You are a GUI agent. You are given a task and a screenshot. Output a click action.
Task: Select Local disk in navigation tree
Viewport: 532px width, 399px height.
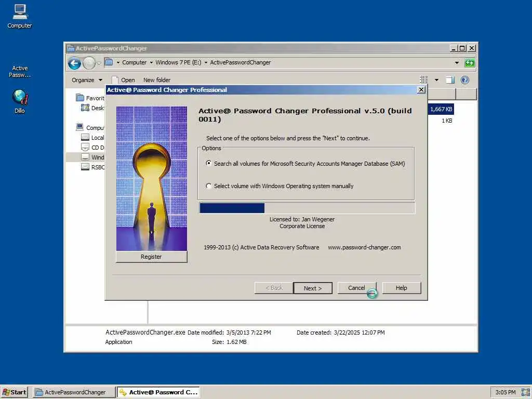point(92,137)
